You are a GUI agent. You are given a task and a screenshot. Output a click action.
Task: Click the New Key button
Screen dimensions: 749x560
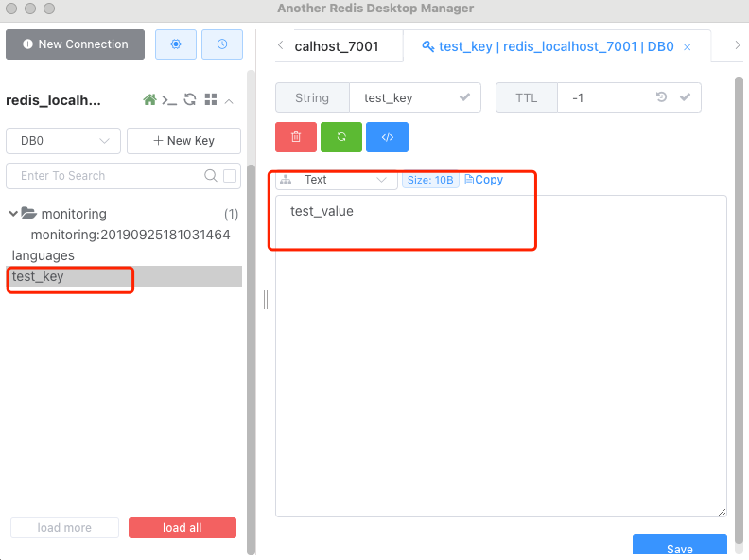click(x=183, y=141)
